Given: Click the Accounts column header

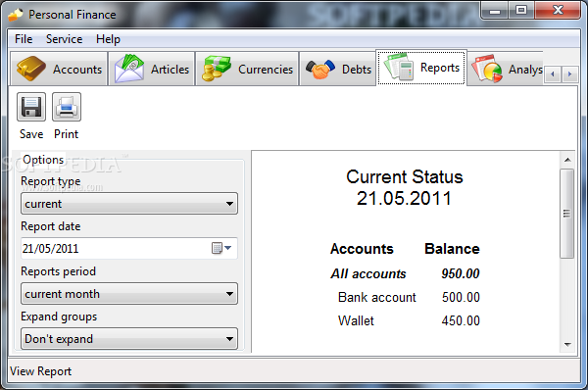Looking at the screenshot, I should tap(362, 249).
